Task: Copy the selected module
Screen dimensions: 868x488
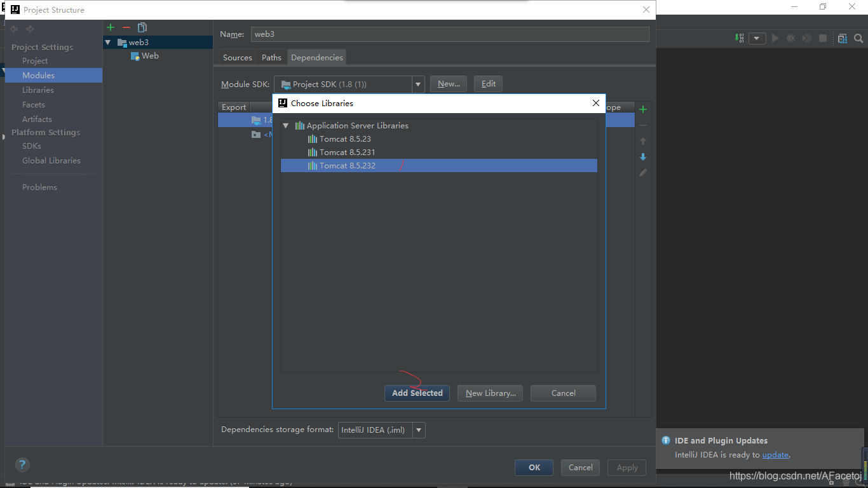Action: click(x=142, y=27)
